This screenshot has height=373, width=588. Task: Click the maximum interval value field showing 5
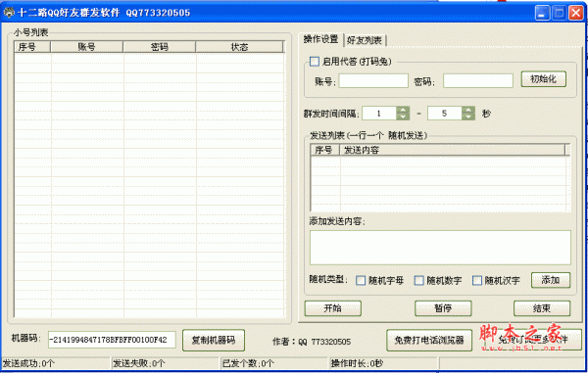point(445,114)
